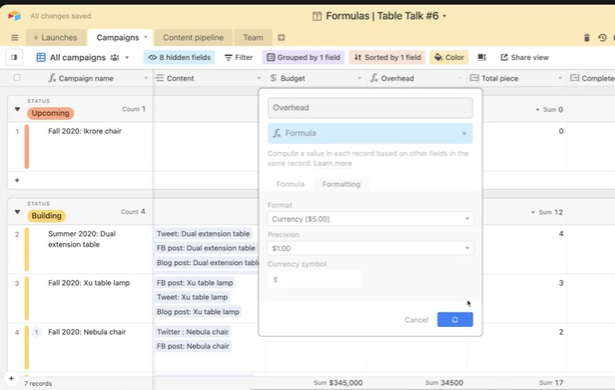615x390 pixels.
Task: Open the hamburger tables menu
Action: click(x=15, y=38)
